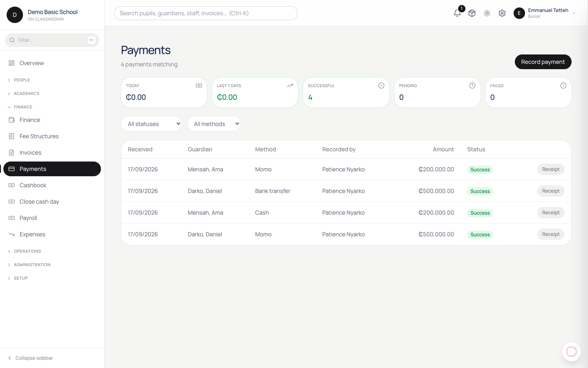Click the Cashbook banknote icon
Viewport: 588px width, 368px height.
pos(11,185)
